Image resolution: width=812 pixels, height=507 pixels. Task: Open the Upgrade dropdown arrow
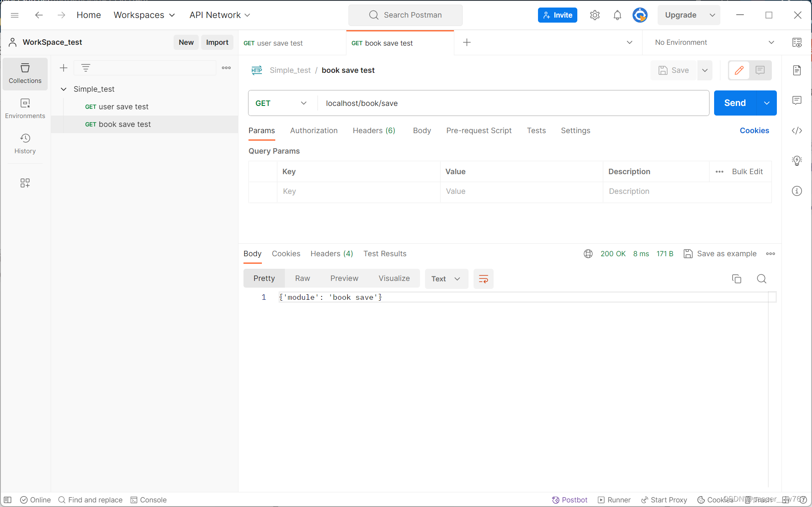[712, 15]
